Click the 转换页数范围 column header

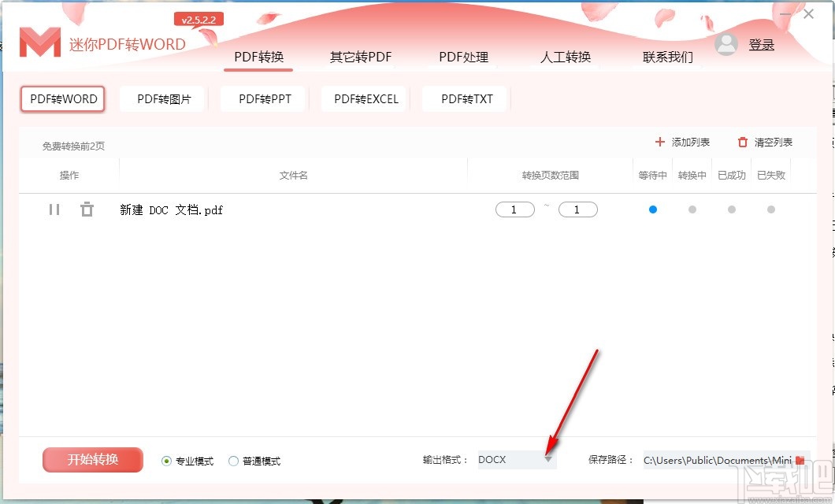click(x=550, y=175)
